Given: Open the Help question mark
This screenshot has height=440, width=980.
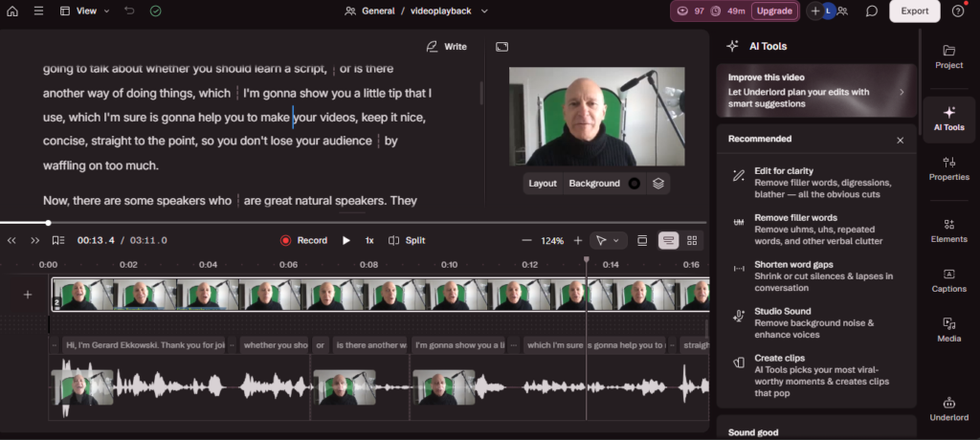Looking at the screenshot, I should pos(957,11).
